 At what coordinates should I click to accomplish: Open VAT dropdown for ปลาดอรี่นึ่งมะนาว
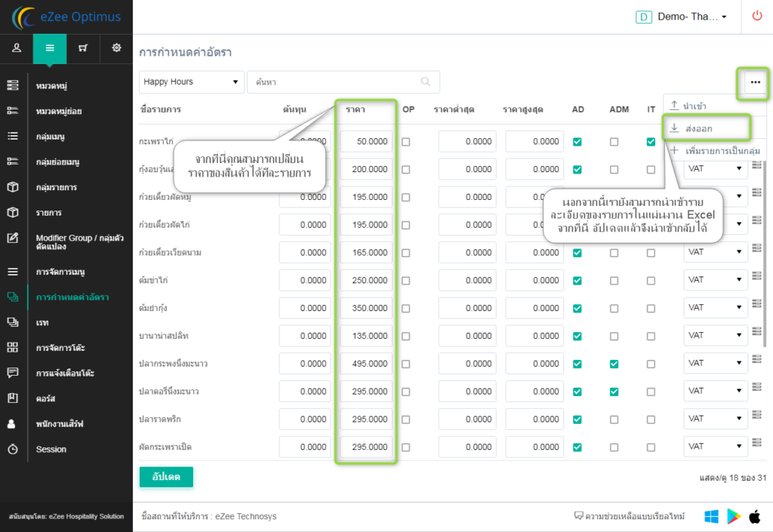[715, 391]
